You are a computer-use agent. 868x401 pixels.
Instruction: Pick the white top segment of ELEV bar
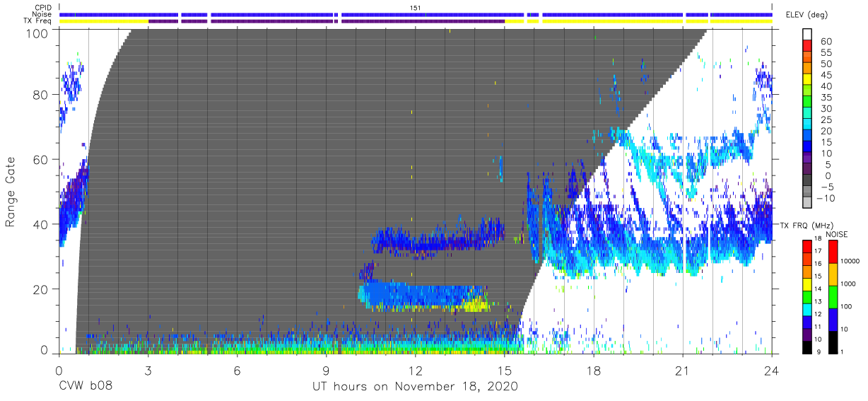click(x=808, y=35)
